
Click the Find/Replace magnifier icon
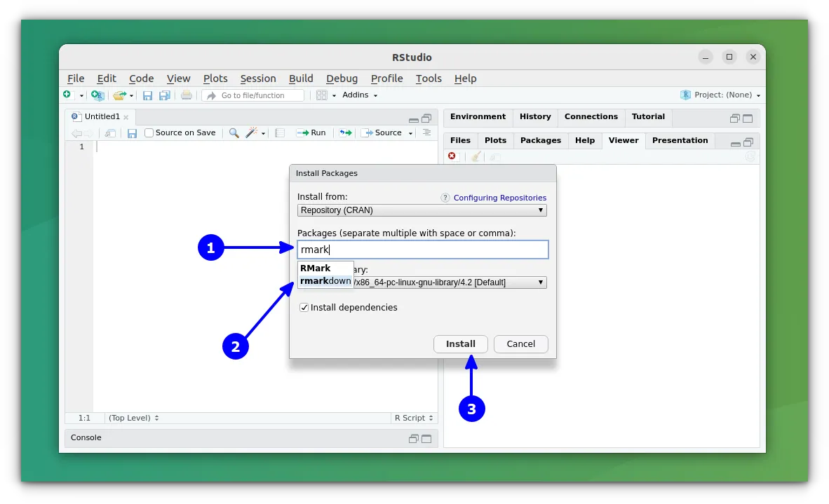pos(234,133)
